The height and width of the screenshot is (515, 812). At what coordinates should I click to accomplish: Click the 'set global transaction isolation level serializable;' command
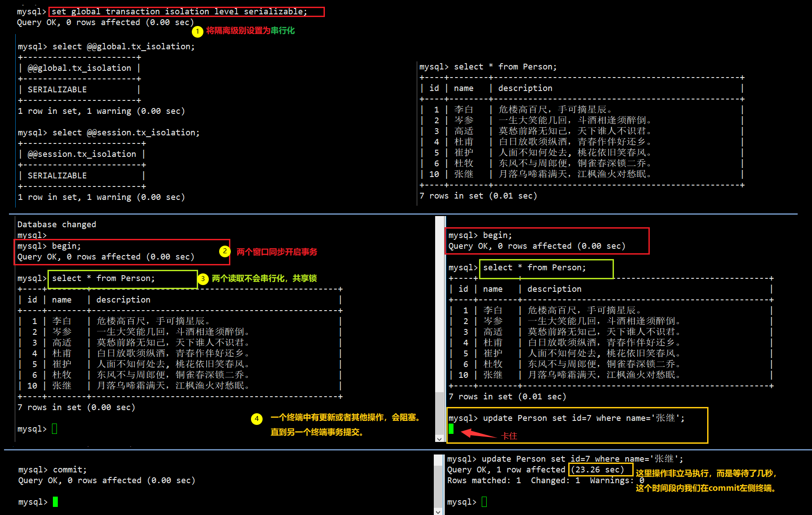180,12
